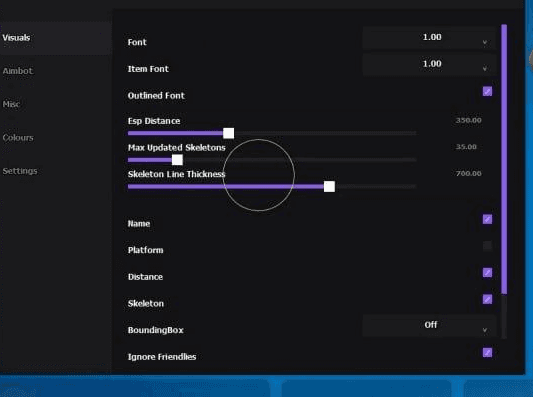This screenshot has width=533, height=397.
Task: Click the Ignore Friendlies label
Action: coord(162,357)
